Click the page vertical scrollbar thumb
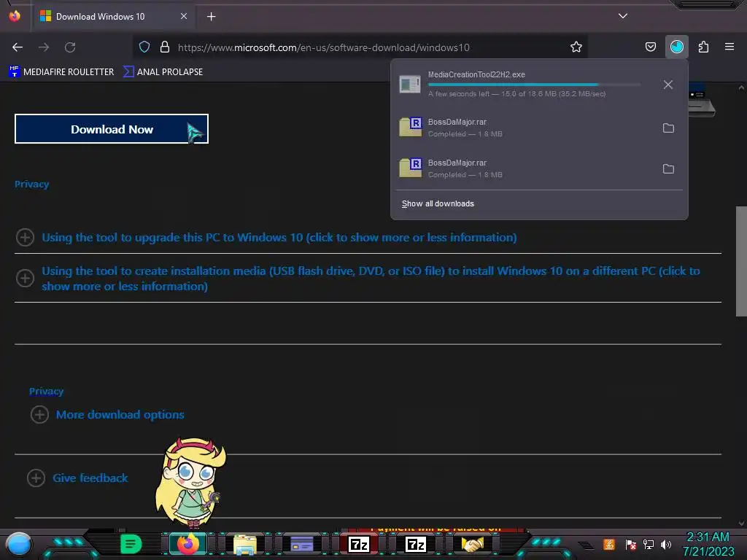The width and height of the screenshot is (747, 560). (741, 261)
